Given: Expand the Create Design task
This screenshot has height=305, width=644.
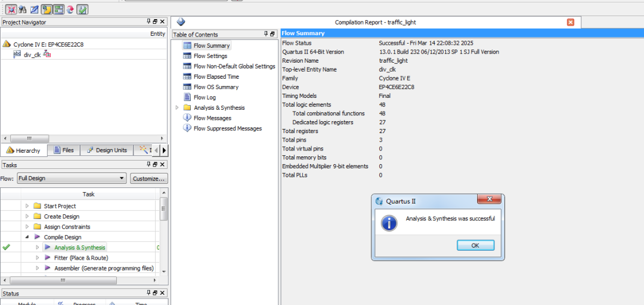Looking at the screenshot, I should [27, 216].
